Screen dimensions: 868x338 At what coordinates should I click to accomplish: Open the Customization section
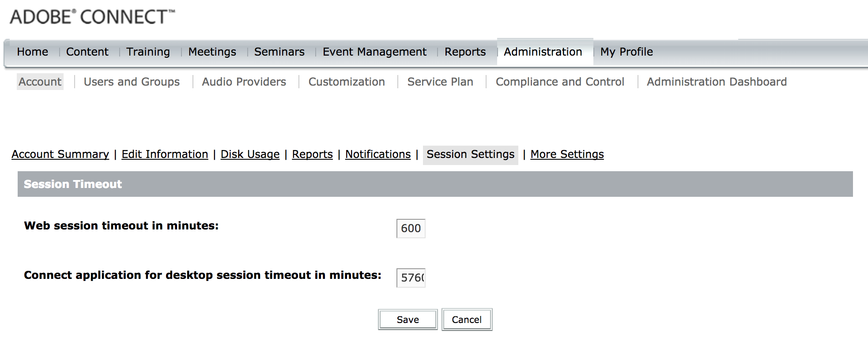(x=346, y=82)
